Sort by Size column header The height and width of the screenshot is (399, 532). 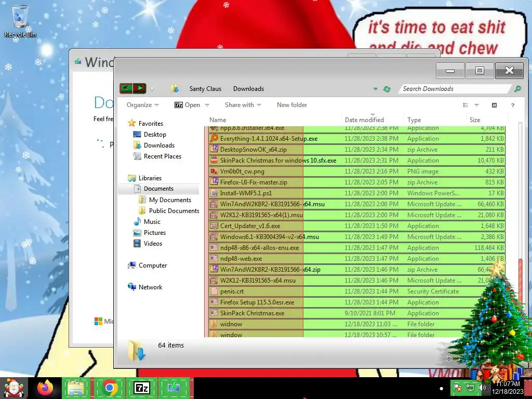486,120
